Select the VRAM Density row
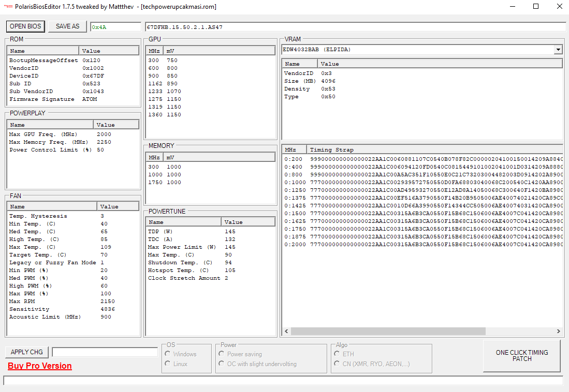This screenshot has width=569, height=392. pyautogui.click(x=422, y=89)
